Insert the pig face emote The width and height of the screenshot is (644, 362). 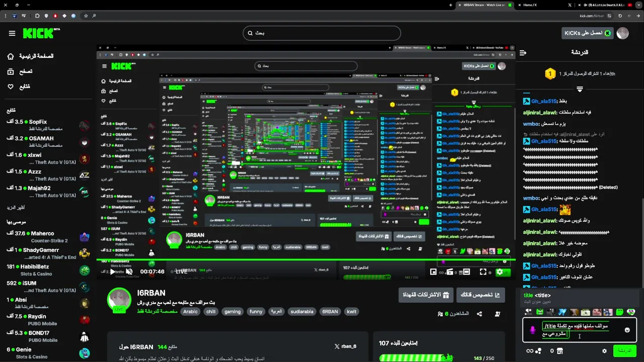click(597, 312)
